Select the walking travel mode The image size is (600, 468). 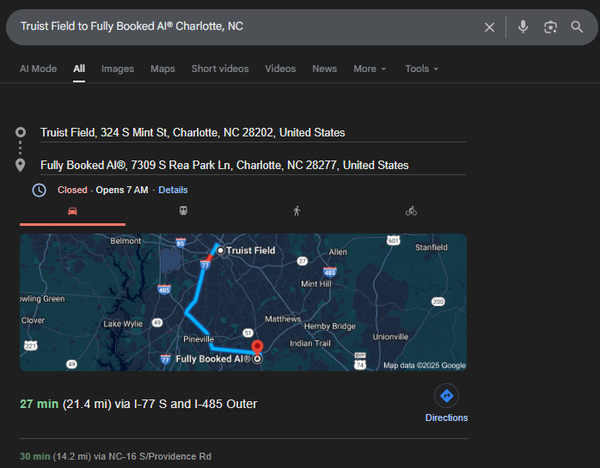[x=297, y=211]
